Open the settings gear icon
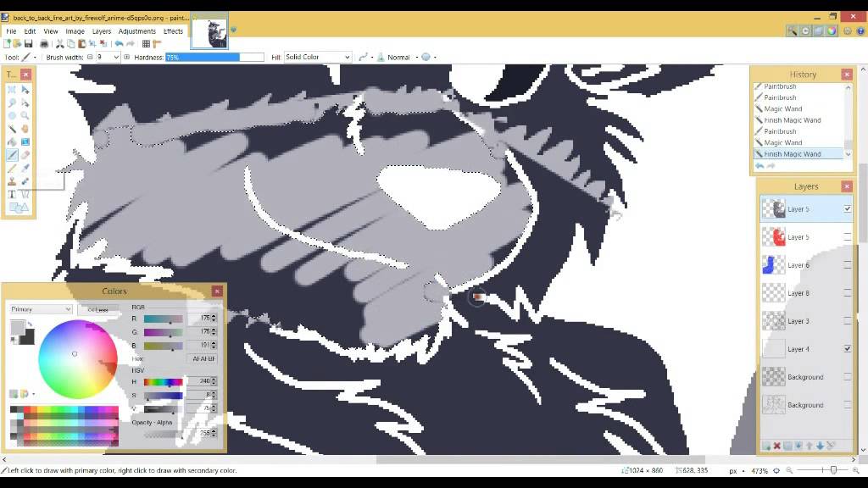The image size is (868, 488). (847, 31)
